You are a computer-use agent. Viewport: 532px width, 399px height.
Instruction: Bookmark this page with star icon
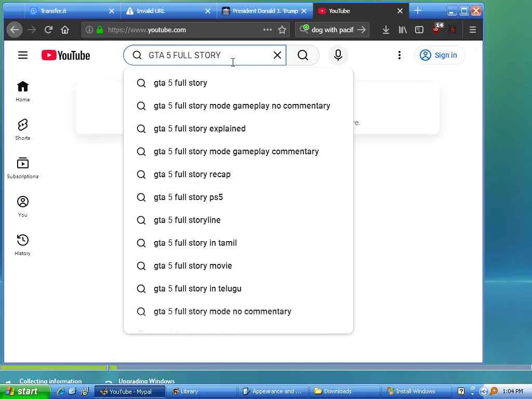(282, 30)
